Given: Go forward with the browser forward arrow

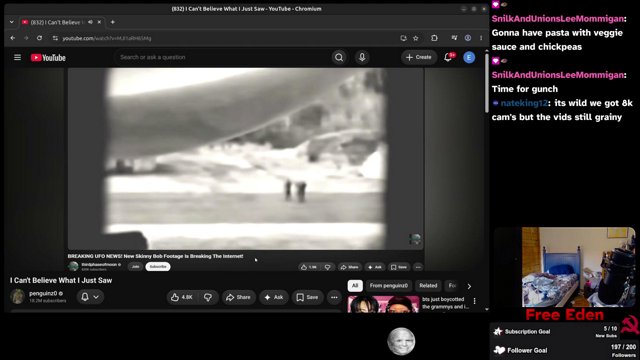Looking at the screenshot, I should click(26, 38).
